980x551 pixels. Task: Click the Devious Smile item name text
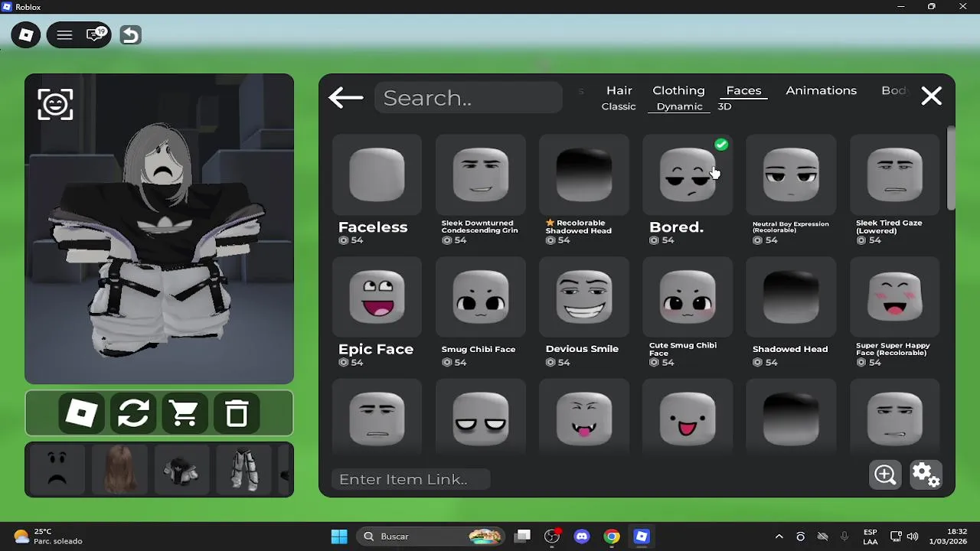tap(582, 349)
